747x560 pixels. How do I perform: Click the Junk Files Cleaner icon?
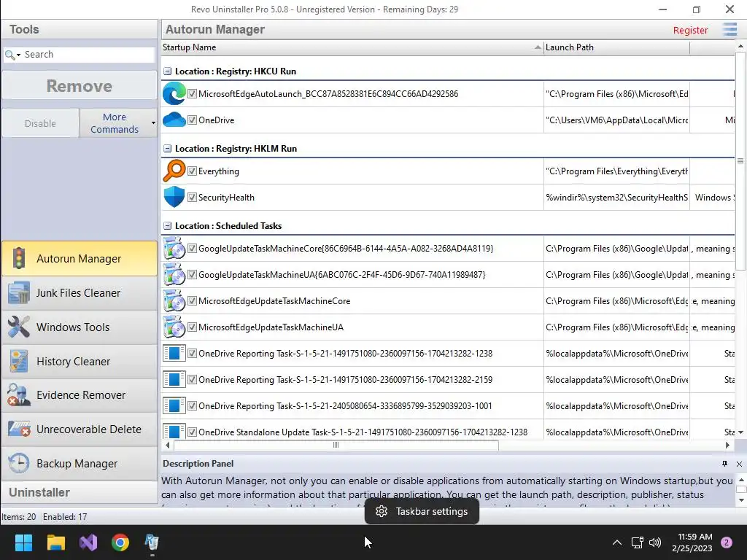point(19,292)
